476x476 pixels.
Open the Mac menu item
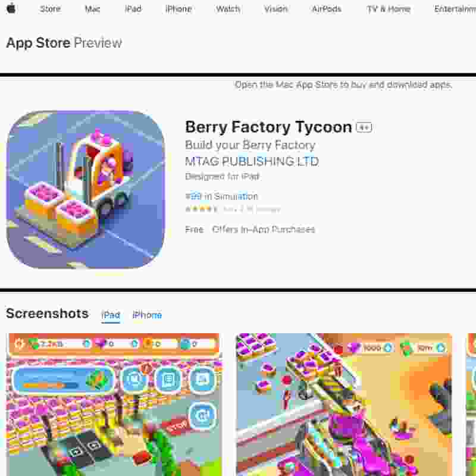coord(92,9)
